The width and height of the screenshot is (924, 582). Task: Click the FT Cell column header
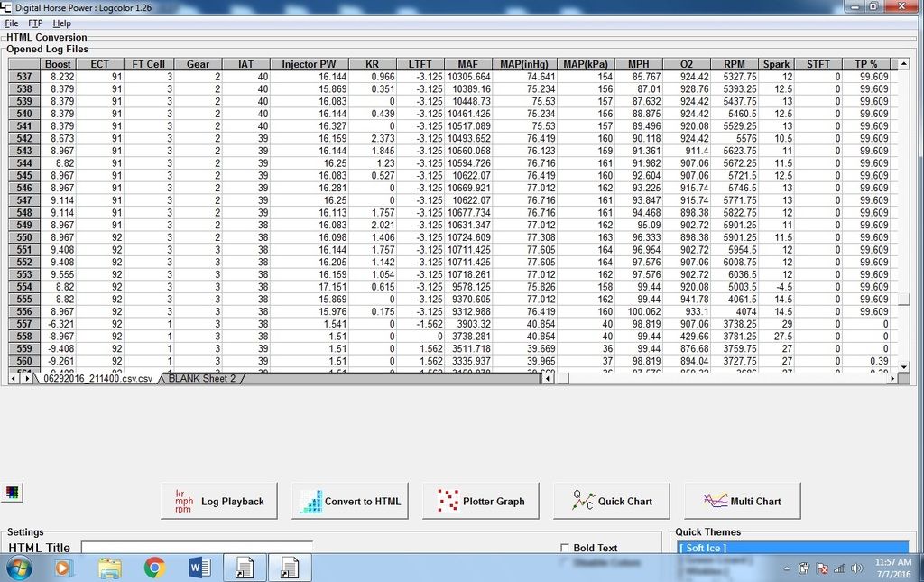[x=149, y=64]
